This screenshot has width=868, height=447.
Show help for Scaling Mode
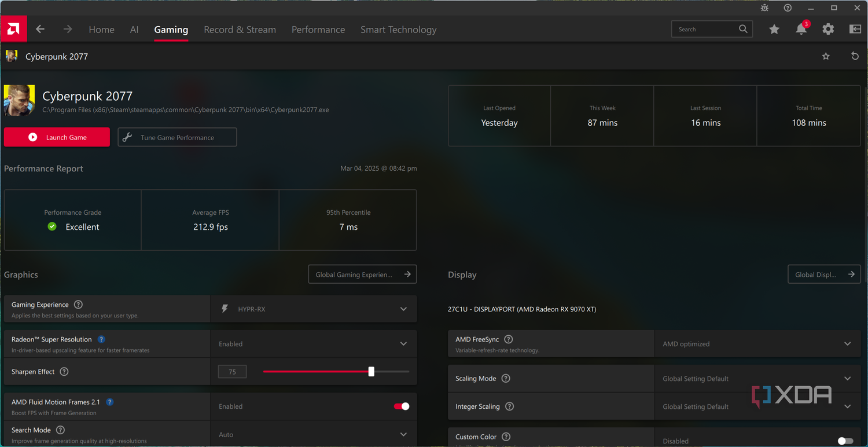506,379
